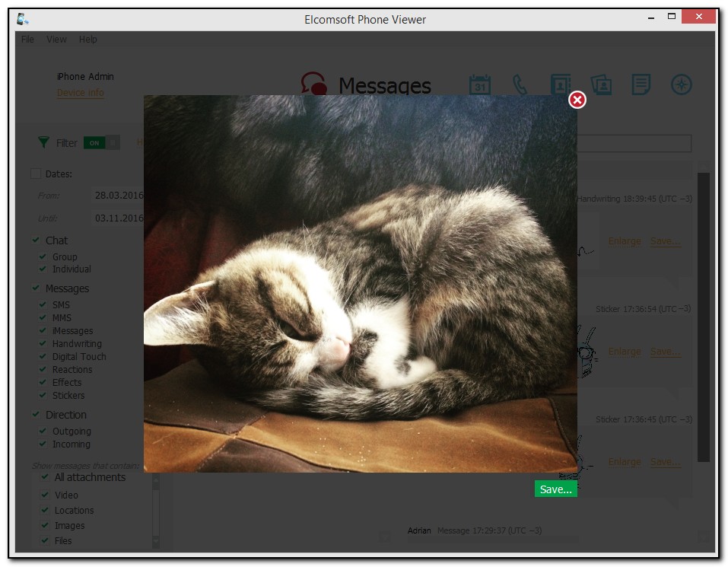Open the Device info link

pyautogui.click(x=81, y=93)
